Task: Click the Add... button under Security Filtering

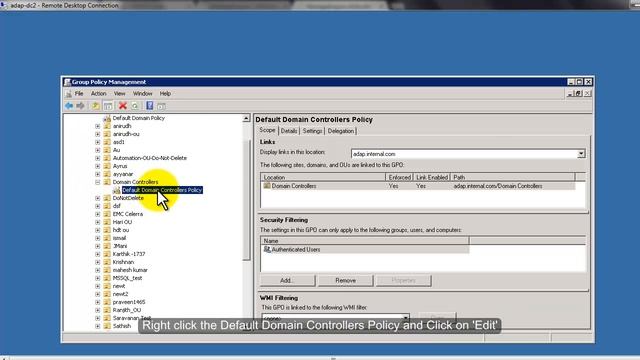Action: pyautogui.click(x=288, y=280)
